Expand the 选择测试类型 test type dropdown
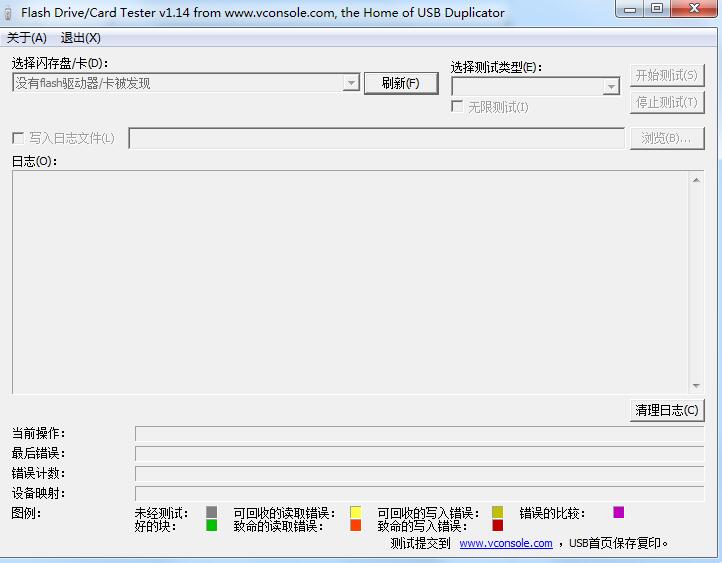722x563 pixels. (611, 86)
